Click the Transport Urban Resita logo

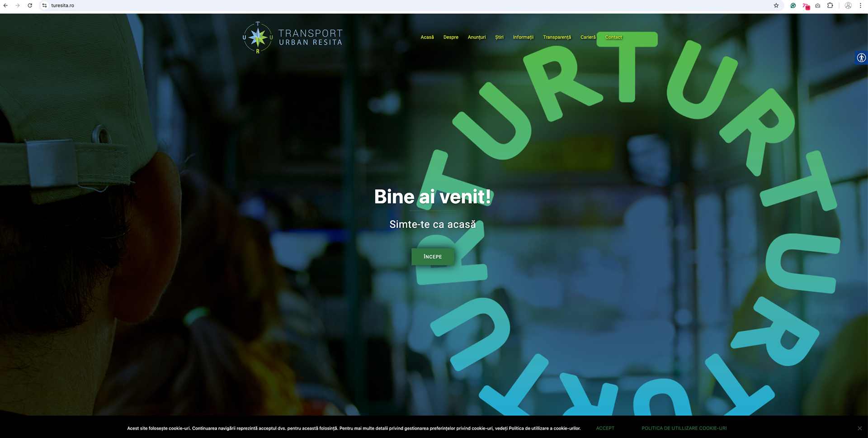tap(292, 37)
